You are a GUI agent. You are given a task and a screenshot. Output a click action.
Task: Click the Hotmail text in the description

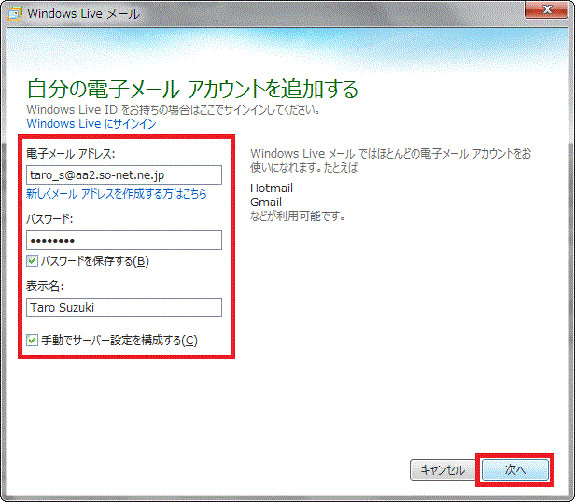pyautogui.click(x=271, y=188)
